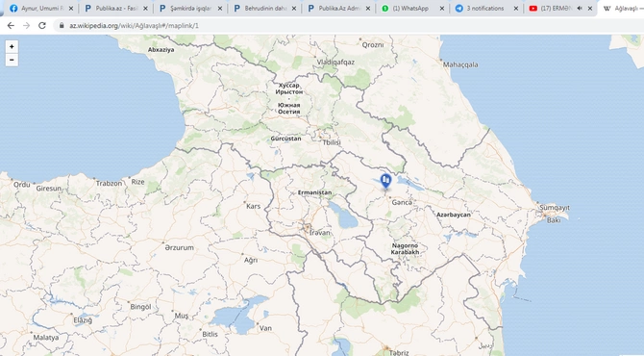This screenshot has width=644, height=356.
Task: Click the Tbilisi city label
Action: pyautogui.click(x=332, y=142)
